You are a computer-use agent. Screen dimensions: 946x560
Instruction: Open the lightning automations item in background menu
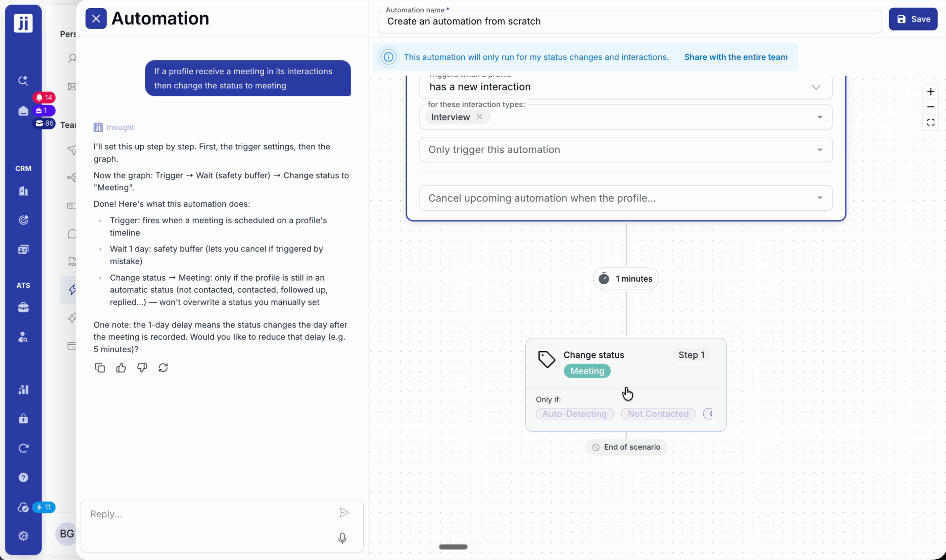[x=72, y=290]
